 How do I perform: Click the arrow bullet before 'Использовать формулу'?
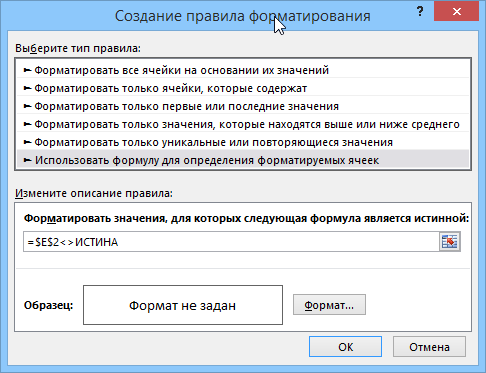(27, 160)
